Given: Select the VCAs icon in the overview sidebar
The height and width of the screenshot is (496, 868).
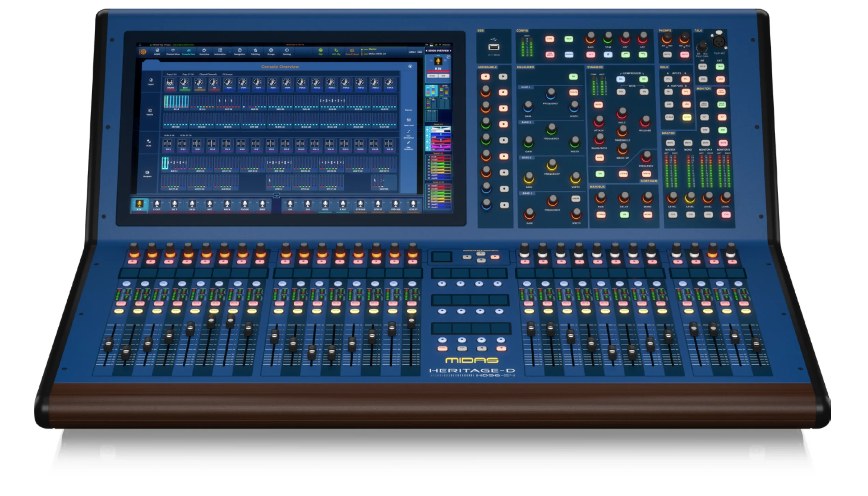Looking at the screenshot, I should (x=149, y=143).
